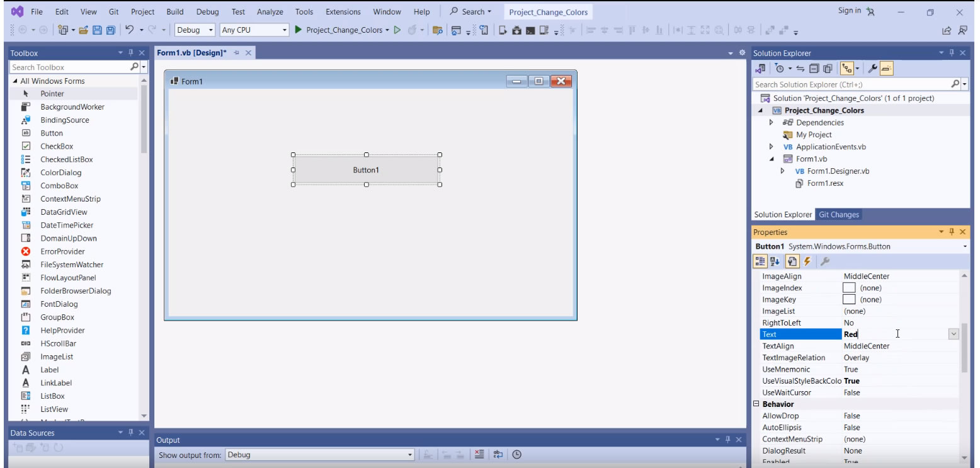Toggle Preview Selected Items in Solution Explorer
The image size is (980, 468).
[887, 69]
